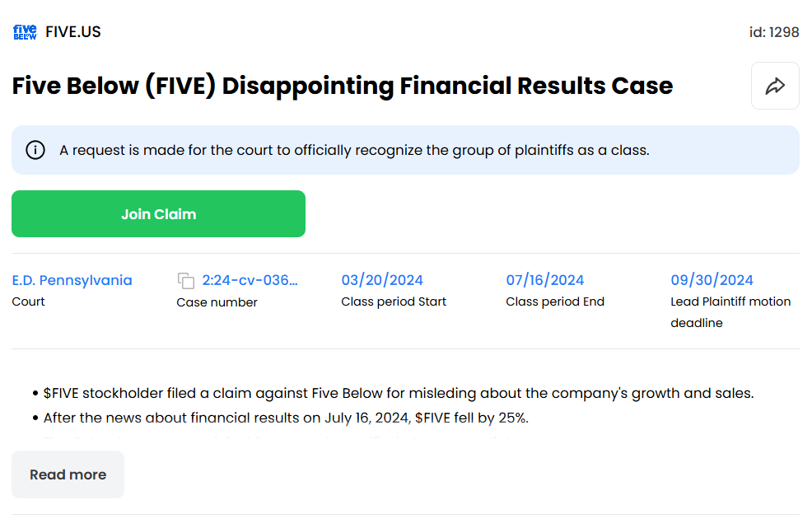
Task: Click the bullet mentioning July 16, 2024
Action: [286, 418]
